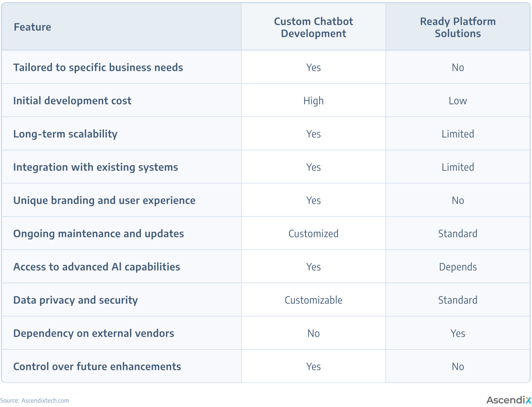Screen dimensions: 532x407
Task: Select the Long-term scalability row label
Action: [x=65, y=134]
